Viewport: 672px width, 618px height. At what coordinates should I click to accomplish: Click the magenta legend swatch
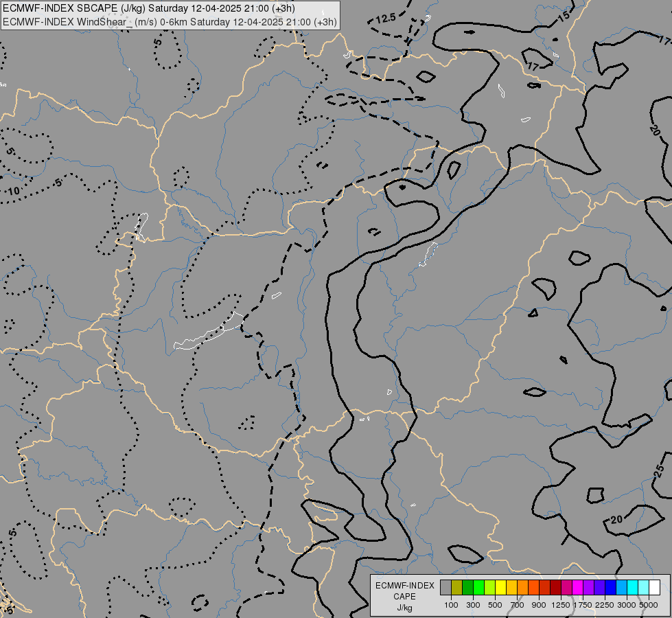[x=578, y=587]
